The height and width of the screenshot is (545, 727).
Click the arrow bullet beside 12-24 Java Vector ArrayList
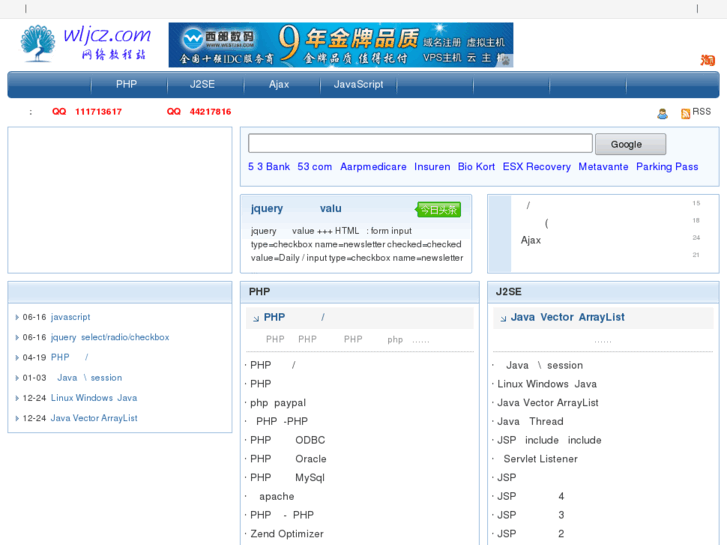[17, 418]
